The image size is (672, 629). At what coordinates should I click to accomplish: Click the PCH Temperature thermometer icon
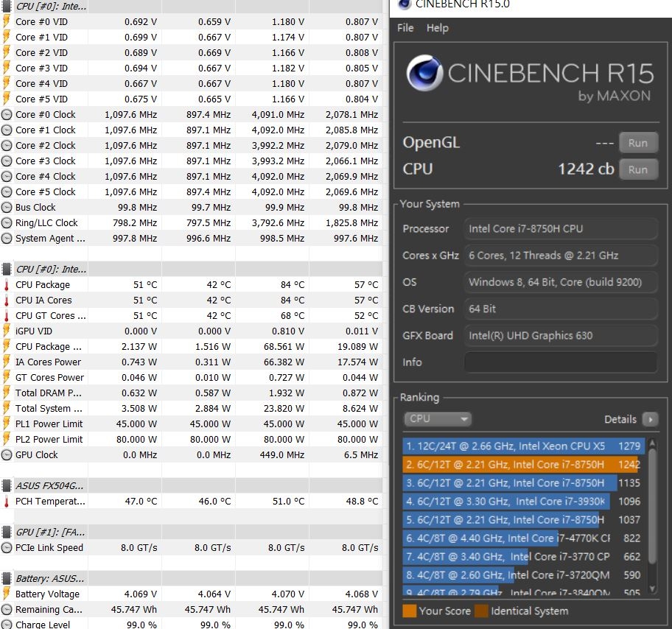tap(7, 502)
